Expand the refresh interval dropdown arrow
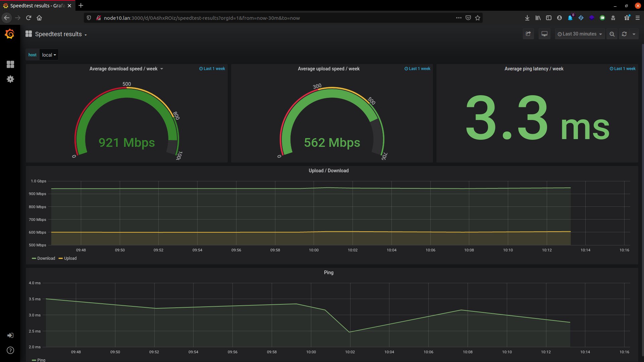Screen dimensions: 644x362 [634, 34]
